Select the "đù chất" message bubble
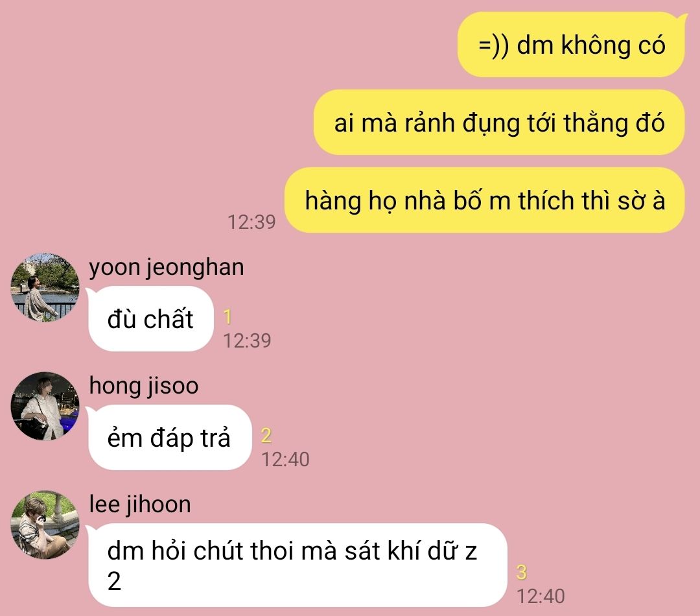700x616 pixels. 150,319
